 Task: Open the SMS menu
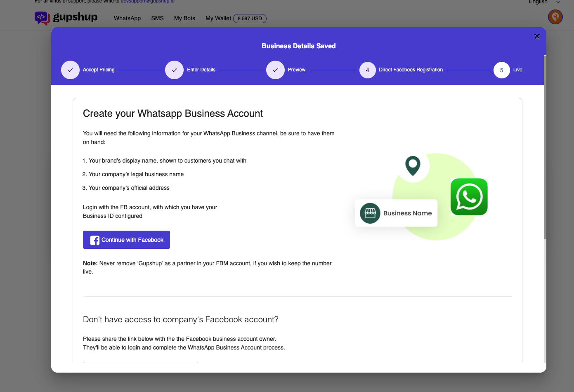point(157,18)
